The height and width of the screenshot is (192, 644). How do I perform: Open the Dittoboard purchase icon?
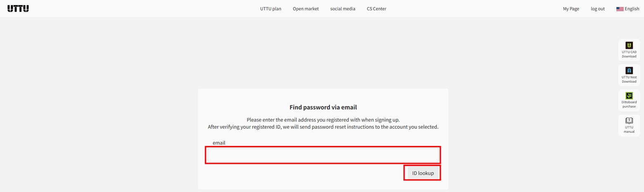click(629, 96)
